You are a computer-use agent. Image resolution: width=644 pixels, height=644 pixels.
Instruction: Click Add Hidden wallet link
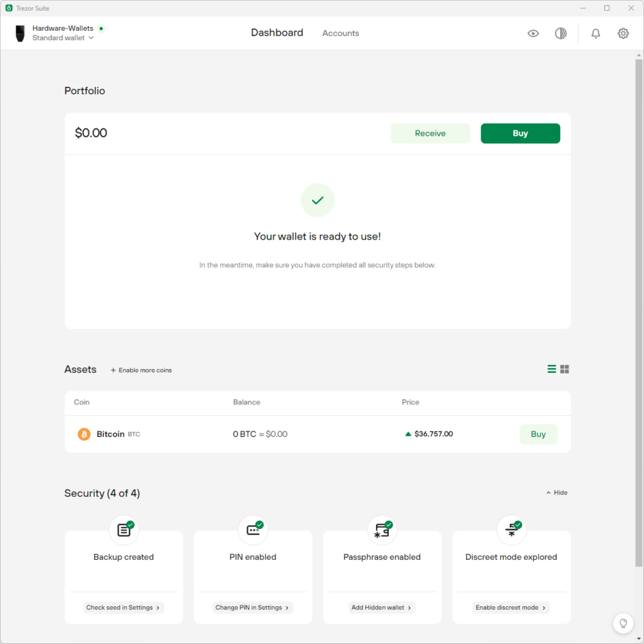[382, 608]
